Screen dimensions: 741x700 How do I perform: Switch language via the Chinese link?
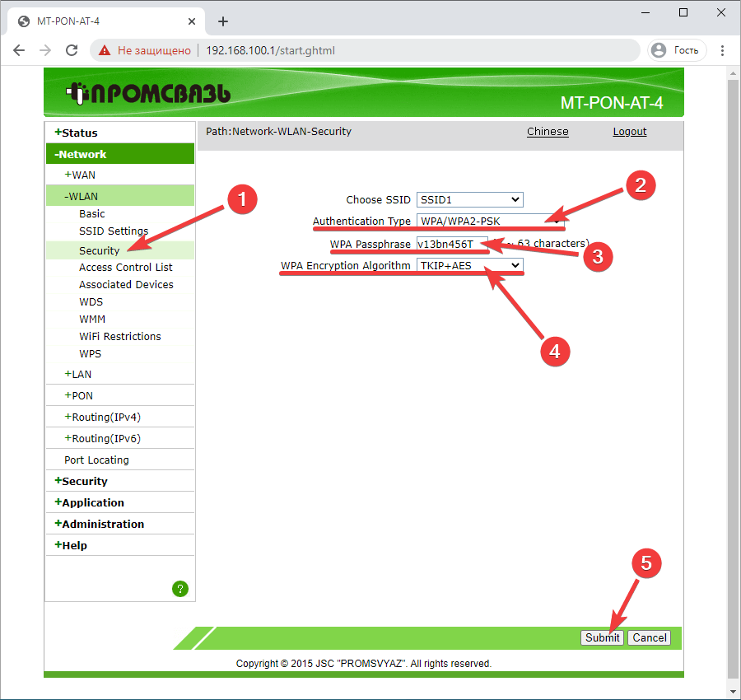[x=548, y=132]
